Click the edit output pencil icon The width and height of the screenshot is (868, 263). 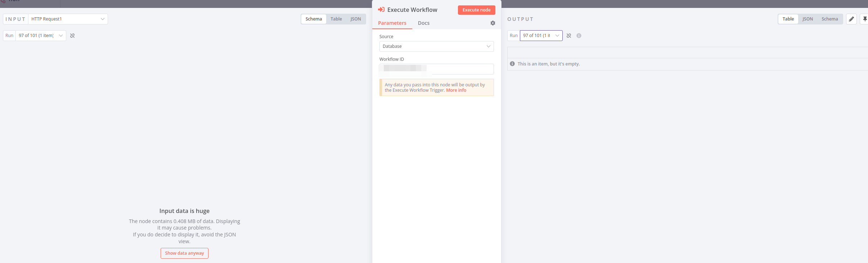coord(851,19)
